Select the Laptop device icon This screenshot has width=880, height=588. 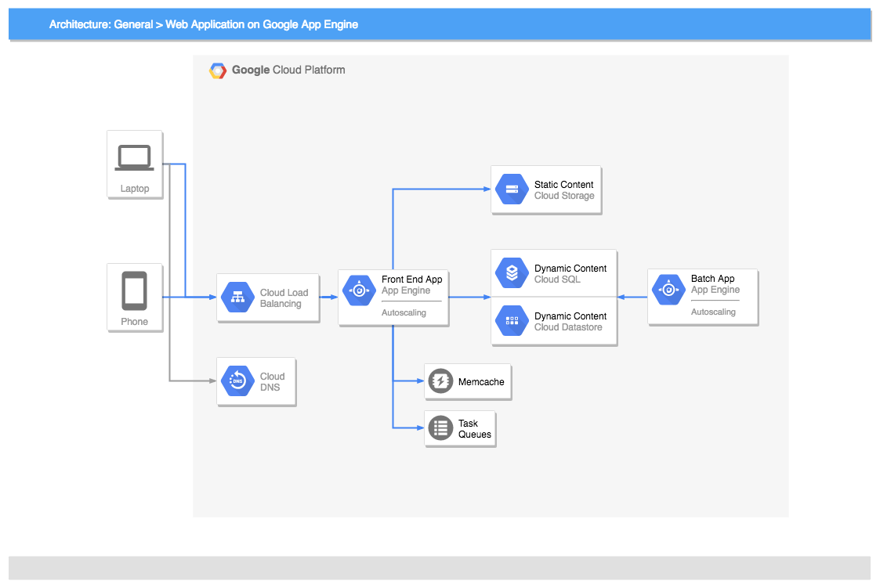click(x=134, y=156)
